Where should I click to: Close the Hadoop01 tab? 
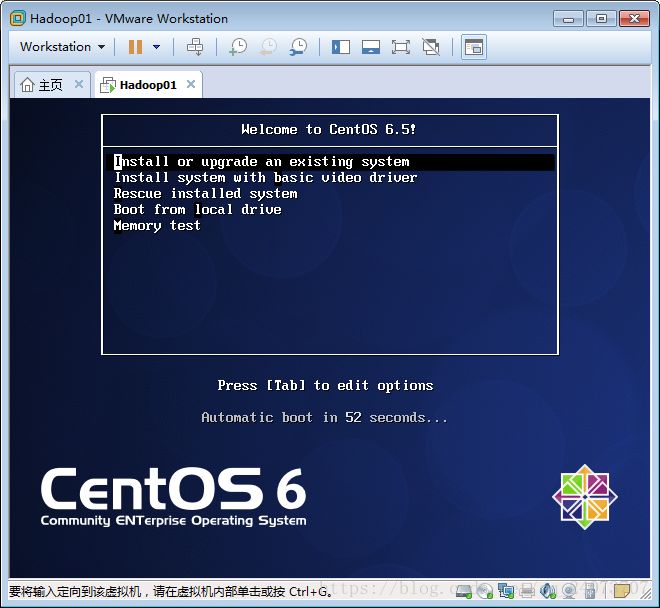tap(191, 84)
